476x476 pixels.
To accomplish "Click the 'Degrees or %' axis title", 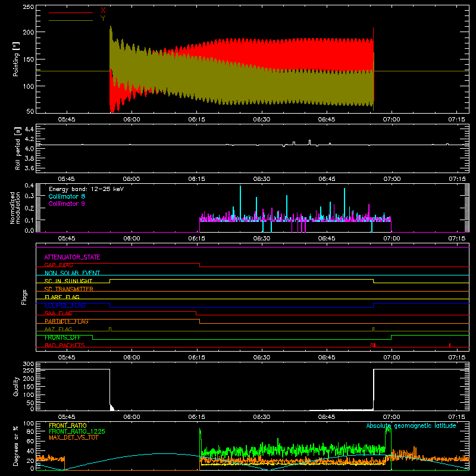I will (x=16, y=446).
